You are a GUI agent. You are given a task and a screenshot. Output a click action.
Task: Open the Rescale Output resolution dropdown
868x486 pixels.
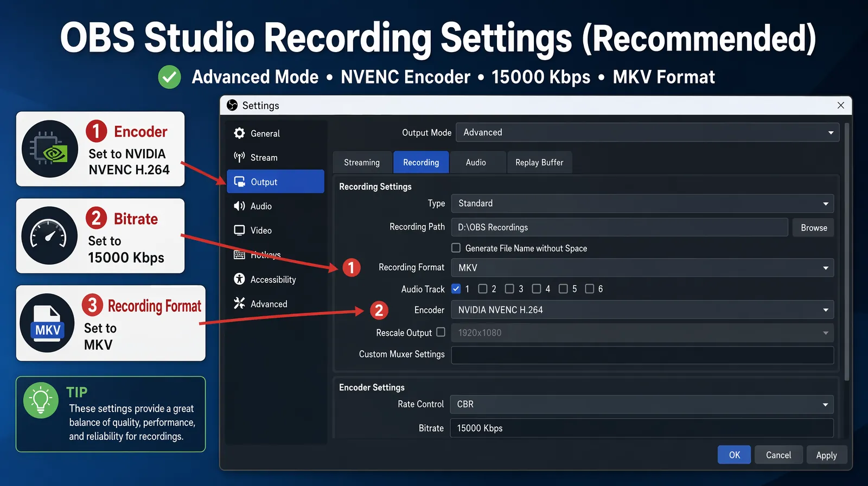(x=642, y=332)
